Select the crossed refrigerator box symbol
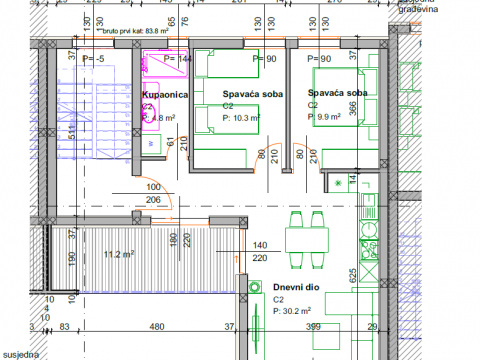 [x=369, y=272]
